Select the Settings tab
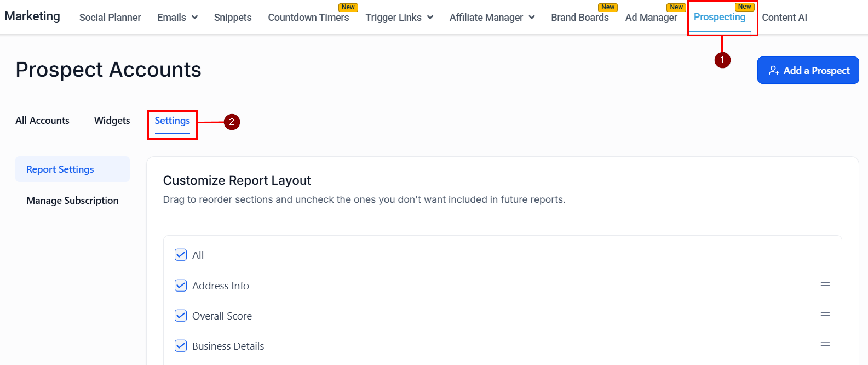The image size is (868, 365). tap(172, 121)
